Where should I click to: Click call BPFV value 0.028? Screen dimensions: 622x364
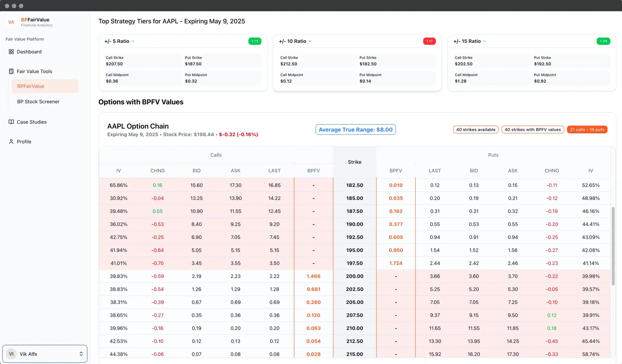(x=313, y=354)
